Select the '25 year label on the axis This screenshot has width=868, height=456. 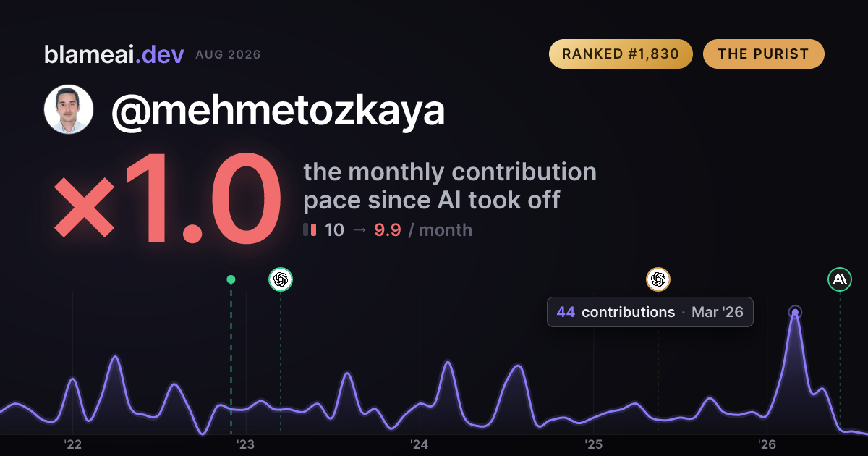593,444
